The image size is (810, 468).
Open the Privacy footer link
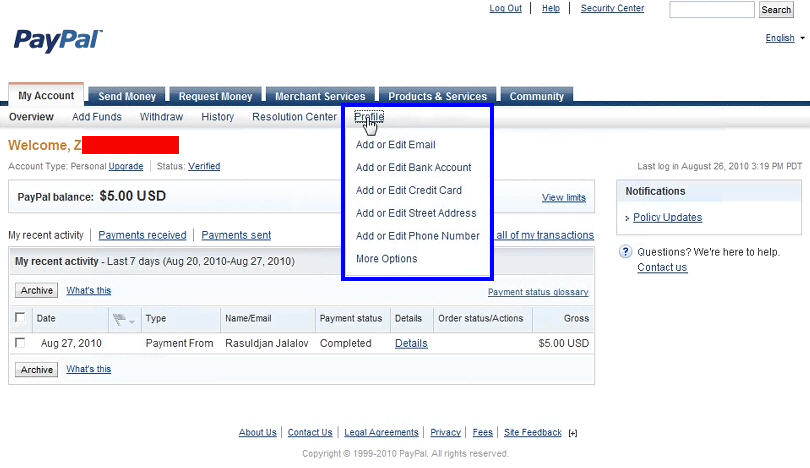tap(445, 432)
